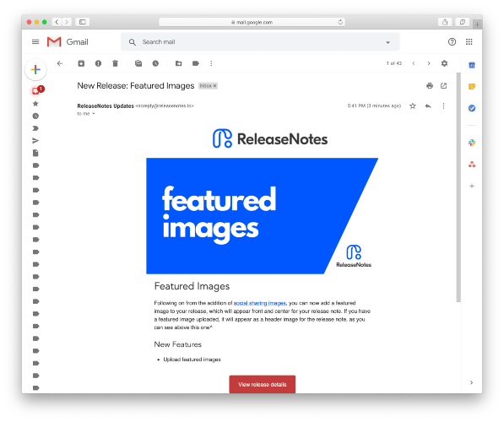Open the Asana add-on
Screen dimensions: 504x422
pos(472,165)
